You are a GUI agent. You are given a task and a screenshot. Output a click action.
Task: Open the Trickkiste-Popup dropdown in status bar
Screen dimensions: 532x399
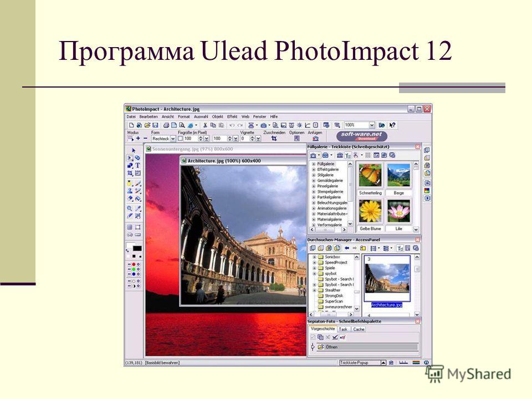[383, 362]
